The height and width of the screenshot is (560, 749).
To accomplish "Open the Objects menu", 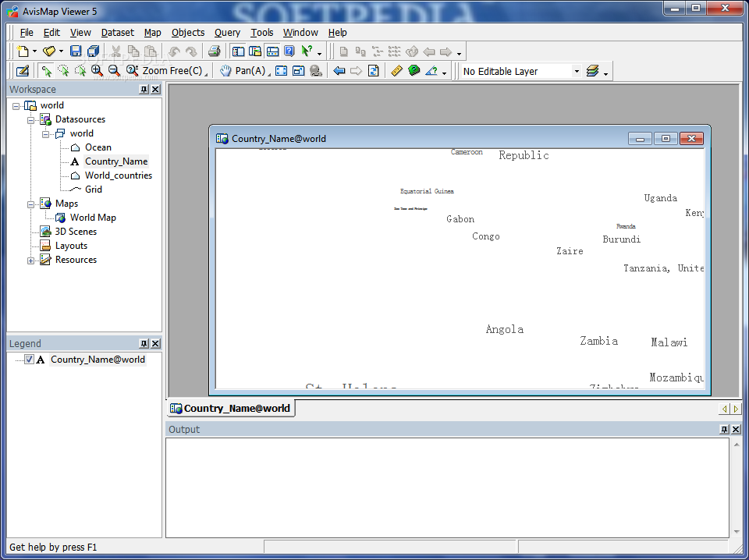I will [x=188, y=33].
